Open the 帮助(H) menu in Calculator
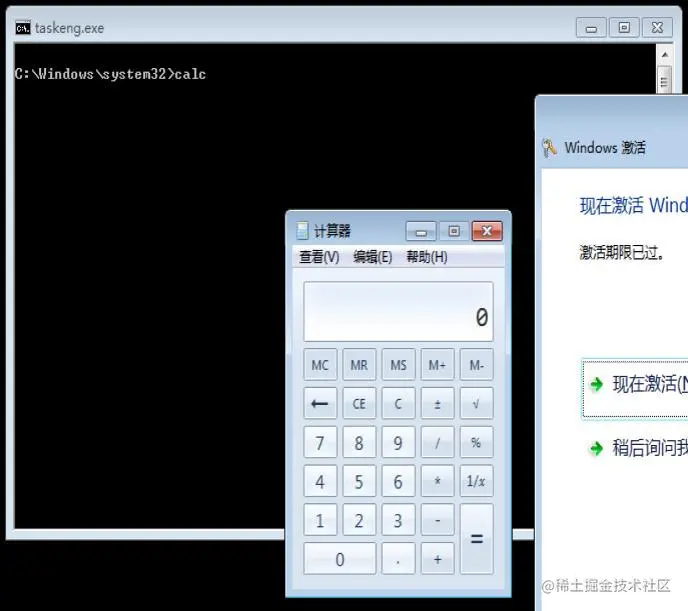 tap(426, 257)
